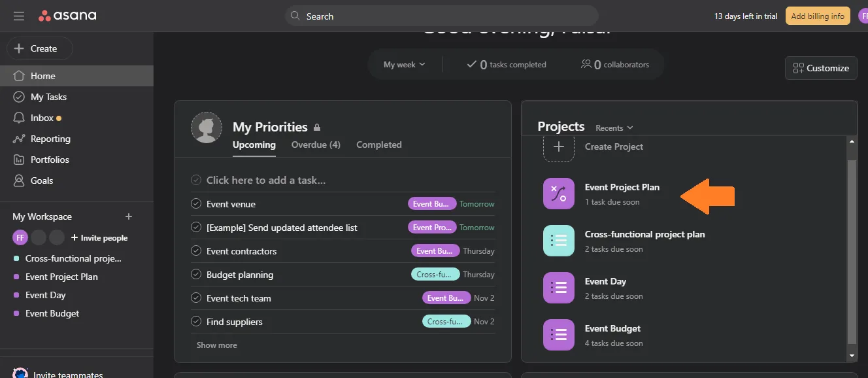Image resolution: width=868 pixels, height=378 pixels.
Task: Click the Invite teammates icon
Action: click(20, 373)
